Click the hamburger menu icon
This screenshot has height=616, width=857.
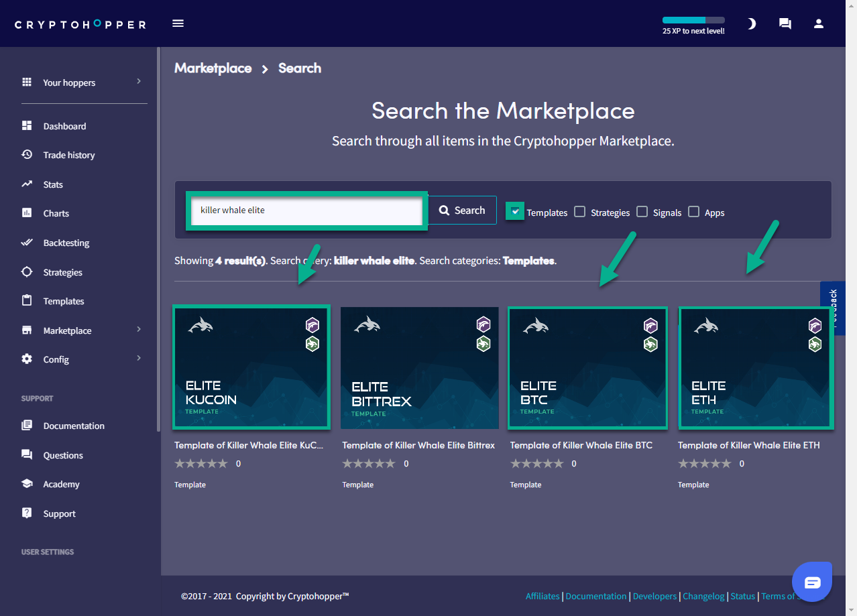pos(178,23)
